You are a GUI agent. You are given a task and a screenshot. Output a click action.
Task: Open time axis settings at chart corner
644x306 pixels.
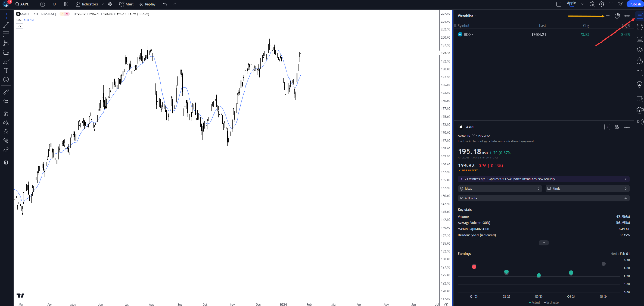446,304
